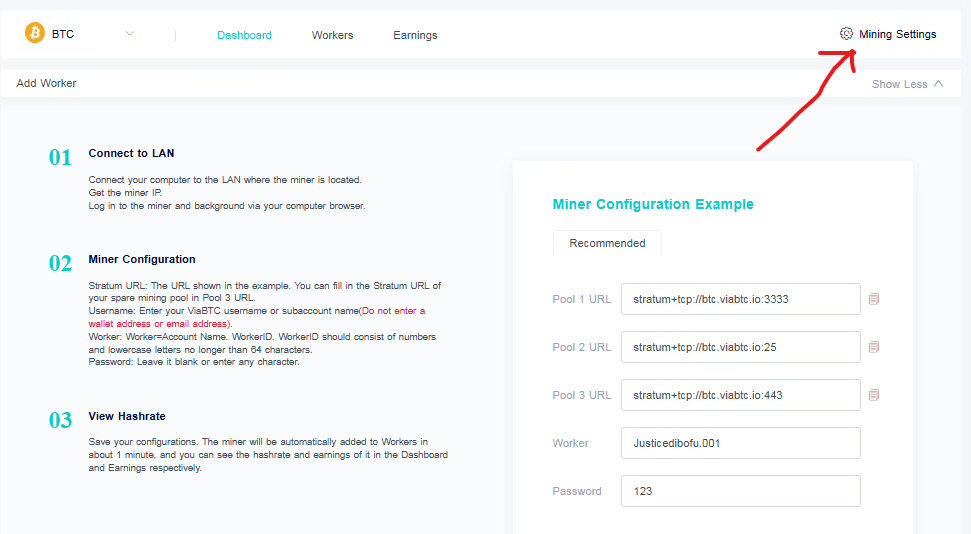The image size is (971, 534).
Task: Click the orange Bitcoin logo icon
Action: (35, 34)
